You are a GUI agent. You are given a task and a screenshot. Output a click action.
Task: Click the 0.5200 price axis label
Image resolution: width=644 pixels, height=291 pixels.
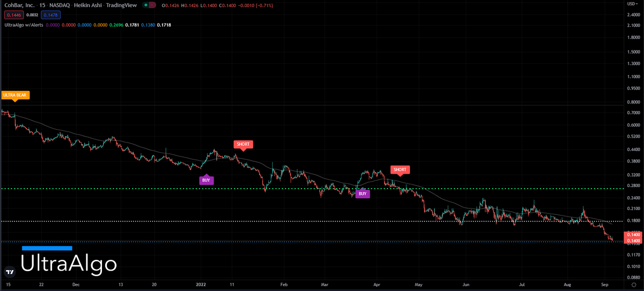tap(633, 136)
